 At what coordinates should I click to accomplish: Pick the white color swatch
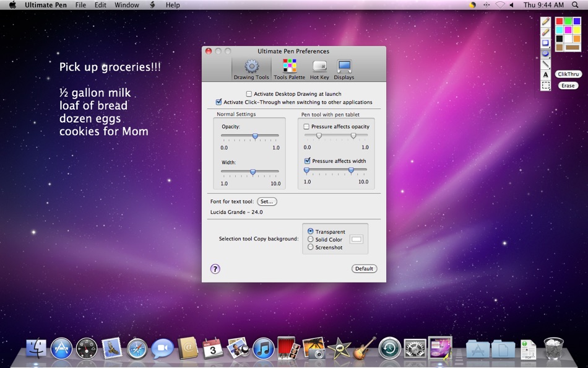(568, 38)
